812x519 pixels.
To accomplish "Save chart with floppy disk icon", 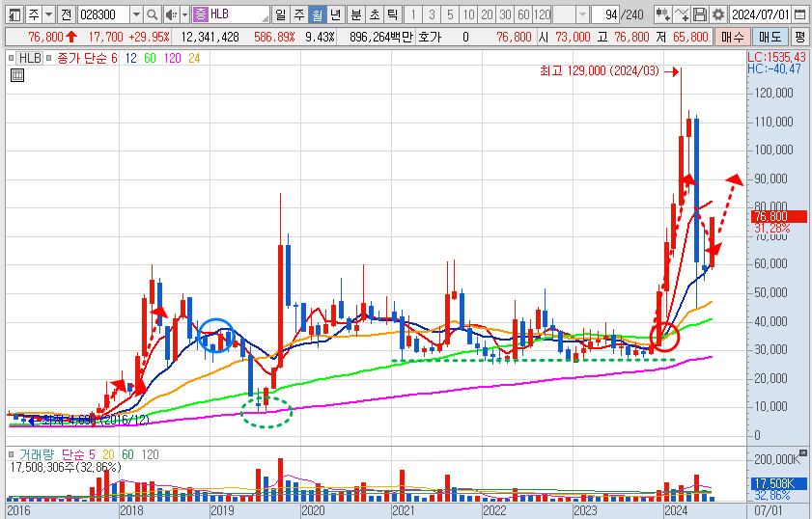I will 700,14.
